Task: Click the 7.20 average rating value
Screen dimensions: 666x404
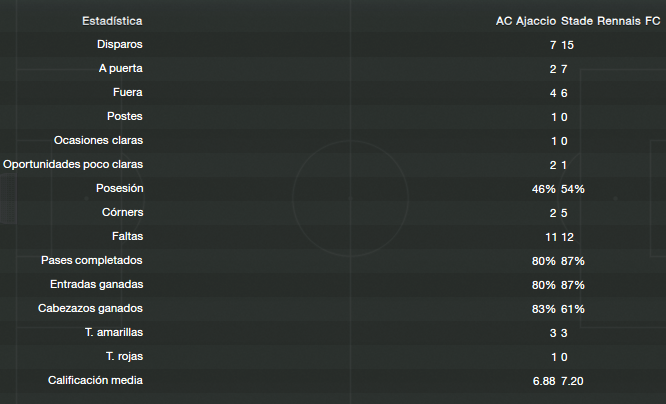Action: (572, 381)
